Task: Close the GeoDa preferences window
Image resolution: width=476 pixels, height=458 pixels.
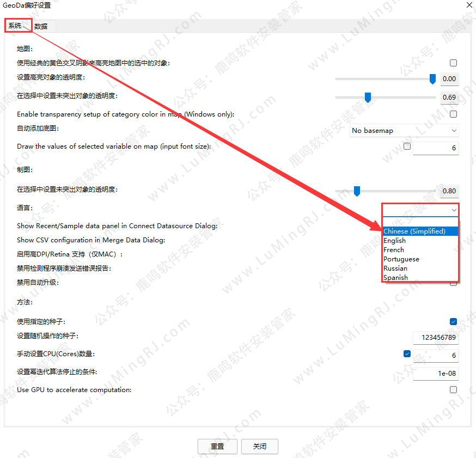Action: [x=469, y=4]
